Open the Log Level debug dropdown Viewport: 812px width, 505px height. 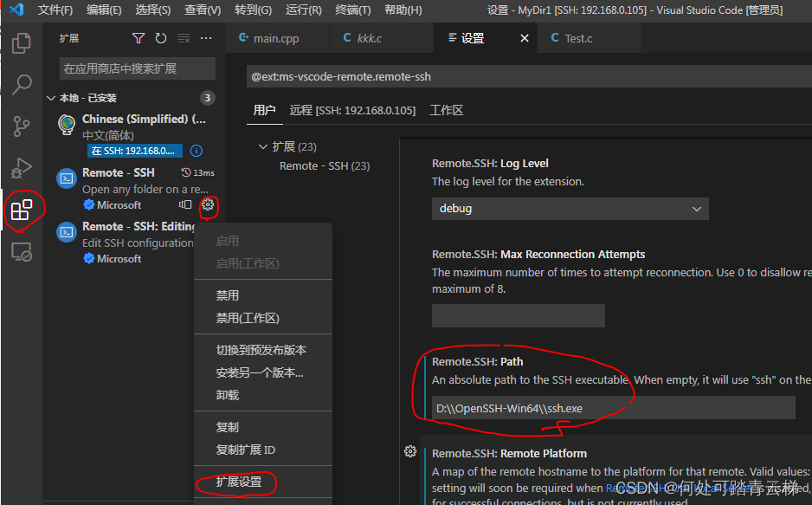(570, 209)
